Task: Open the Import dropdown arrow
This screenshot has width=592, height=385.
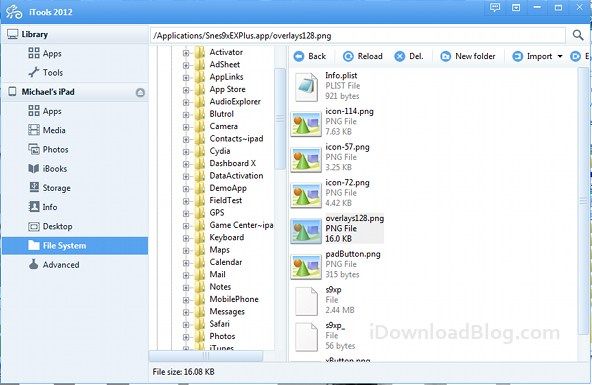Action: coord(560,56)
